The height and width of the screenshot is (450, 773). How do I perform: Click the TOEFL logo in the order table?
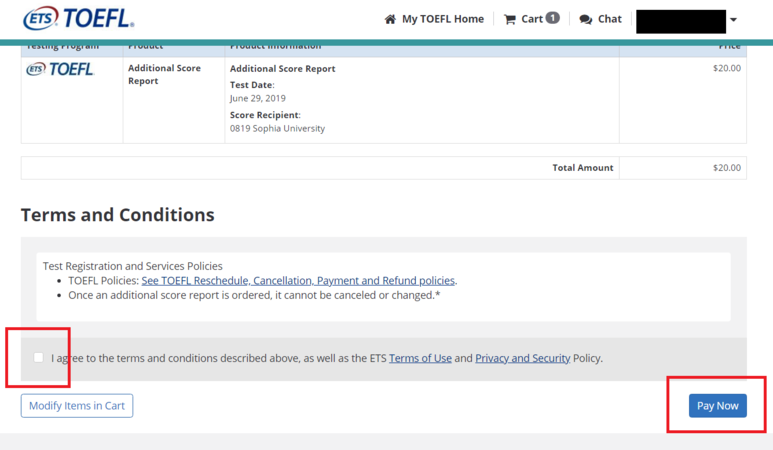(x=60, y=69)
